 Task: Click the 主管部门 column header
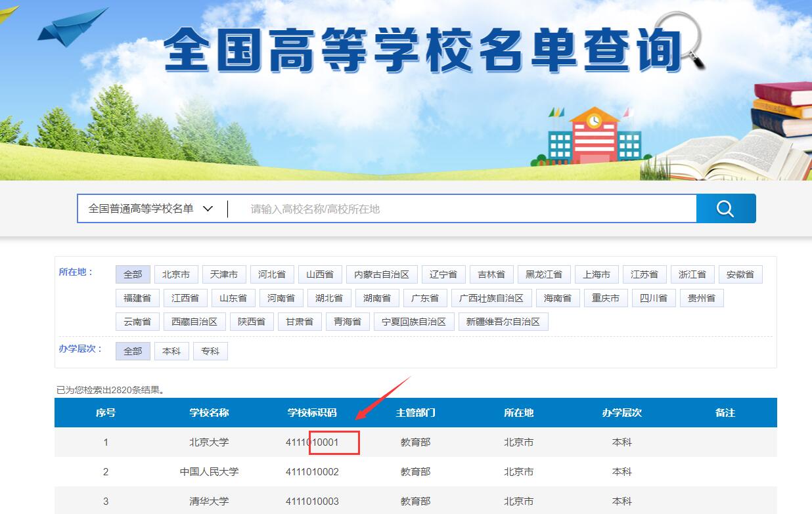(x=415, y=413)
